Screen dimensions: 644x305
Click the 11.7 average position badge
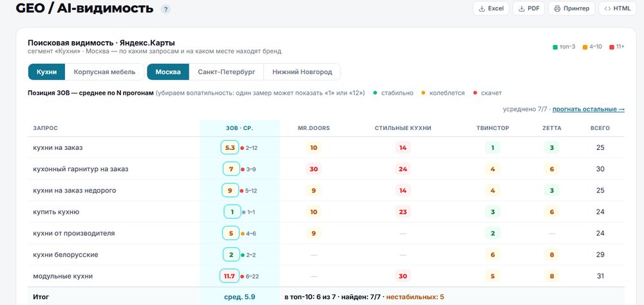(x=229, y=276)
